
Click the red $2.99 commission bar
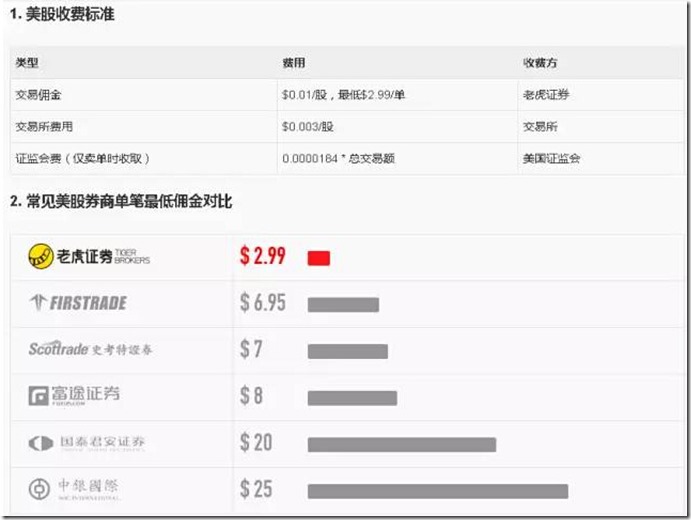319,258
